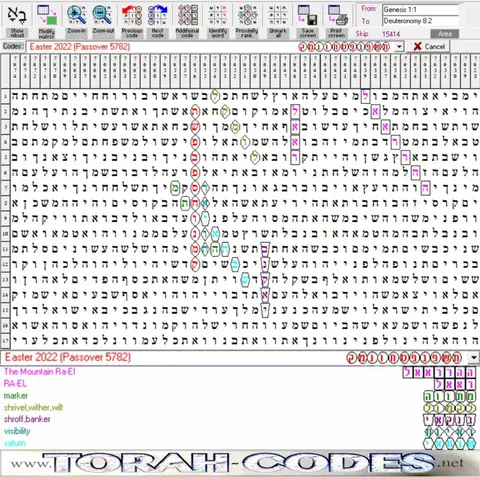This screenshot has width=480, height=477.
Task: Edit the To field showing Deuteronomy 8:2
Action: click(x=420, y=21)
